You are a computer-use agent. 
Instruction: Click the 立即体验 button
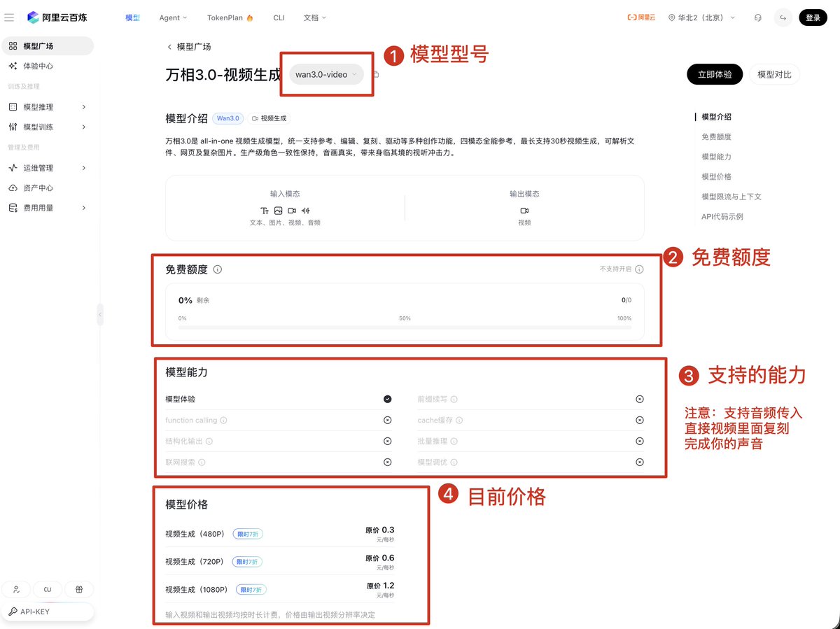tap(715, 74)
